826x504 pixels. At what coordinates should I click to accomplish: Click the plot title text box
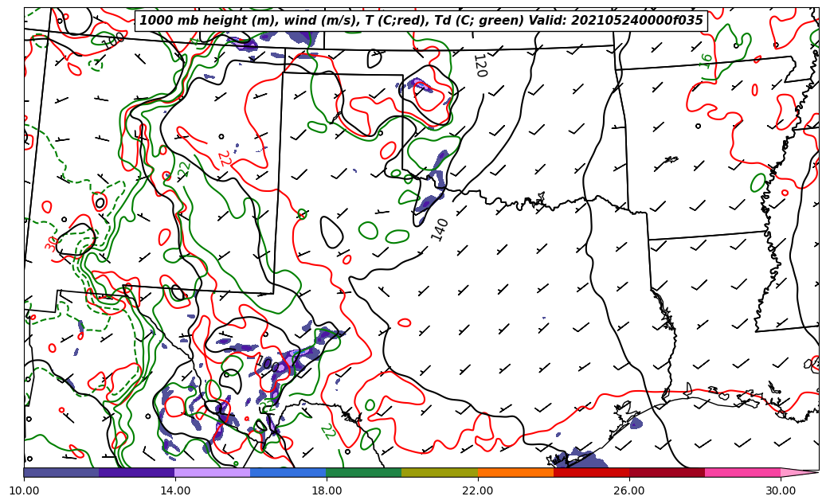[421, 21]
